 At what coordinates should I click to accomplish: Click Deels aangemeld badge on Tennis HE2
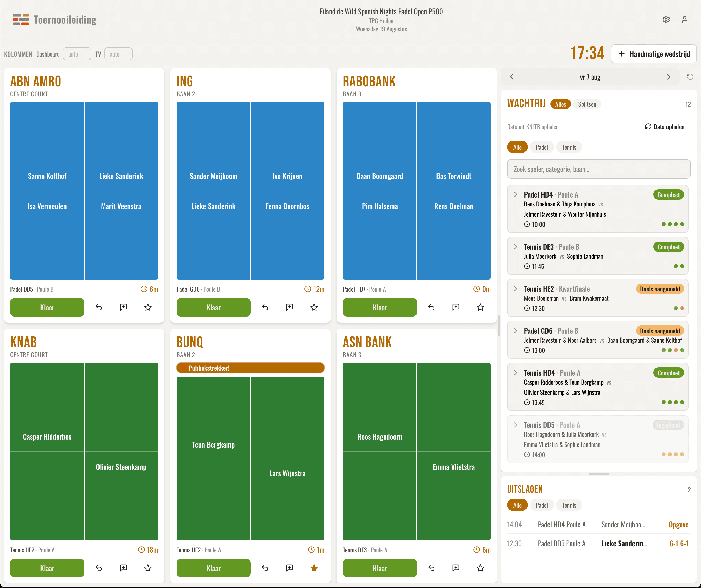coord(660,289)
